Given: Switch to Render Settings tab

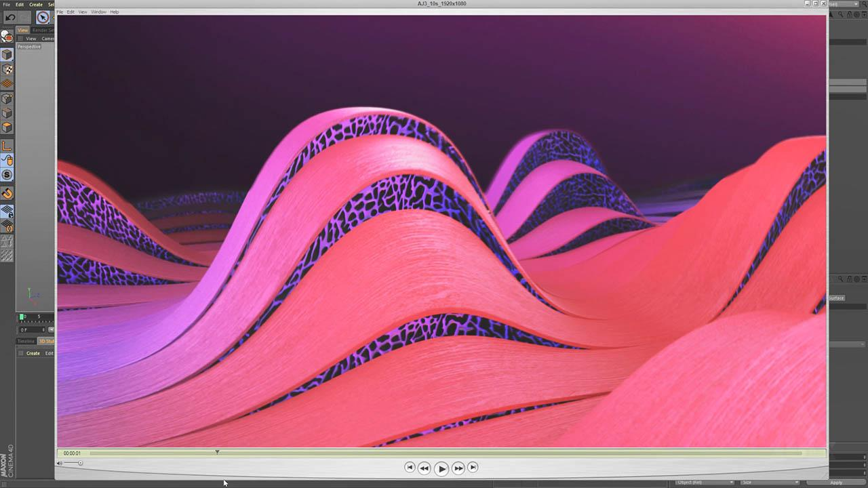Looking at the screenshot, I should 43,30.
